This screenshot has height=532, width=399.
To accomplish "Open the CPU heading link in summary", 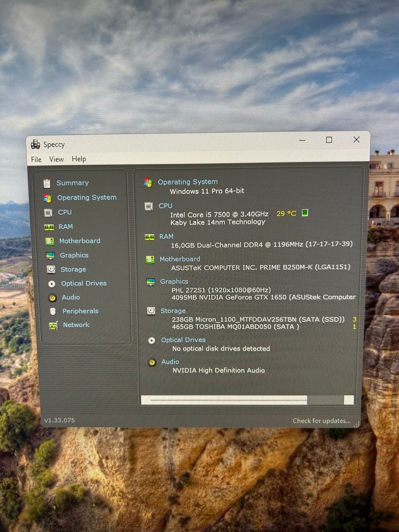I will click(165, 206).
